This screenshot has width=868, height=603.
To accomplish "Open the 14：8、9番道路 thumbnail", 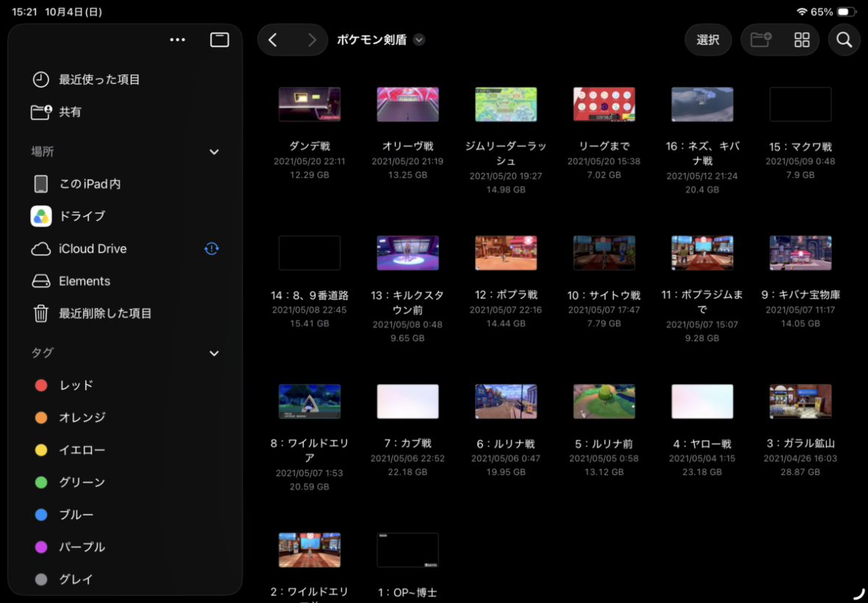I will pos(310,253).
